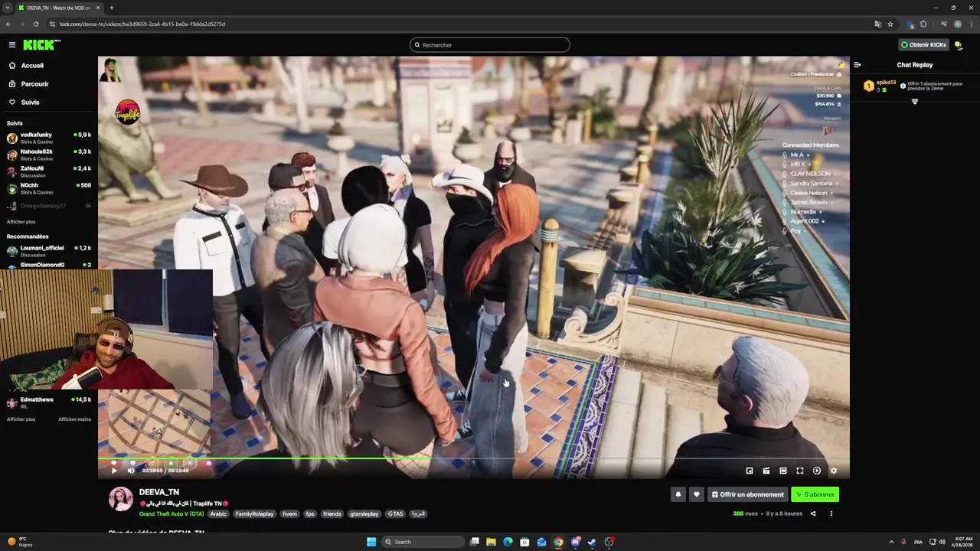Go to Accueil in the sidebar
The image size is (980, 551).
pyautogui.click(x=32, y=66)
